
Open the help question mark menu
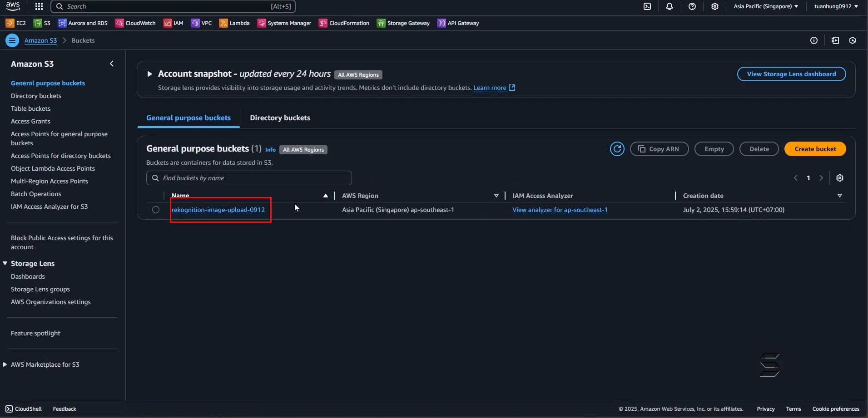[x=692, y=6]
